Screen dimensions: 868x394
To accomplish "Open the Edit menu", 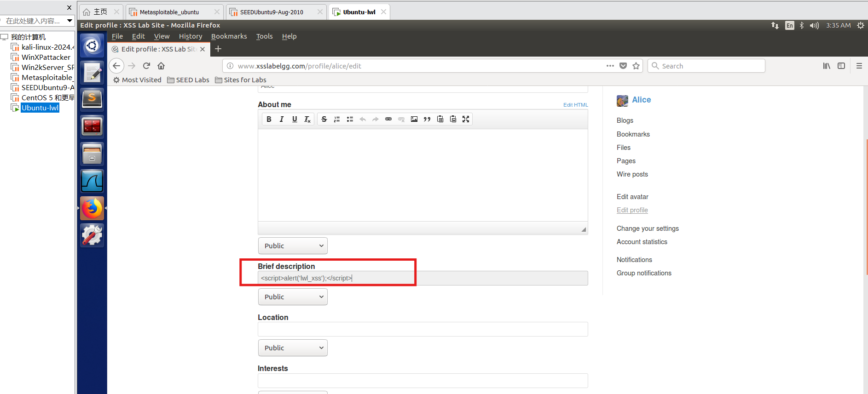I will pos(138,36).
